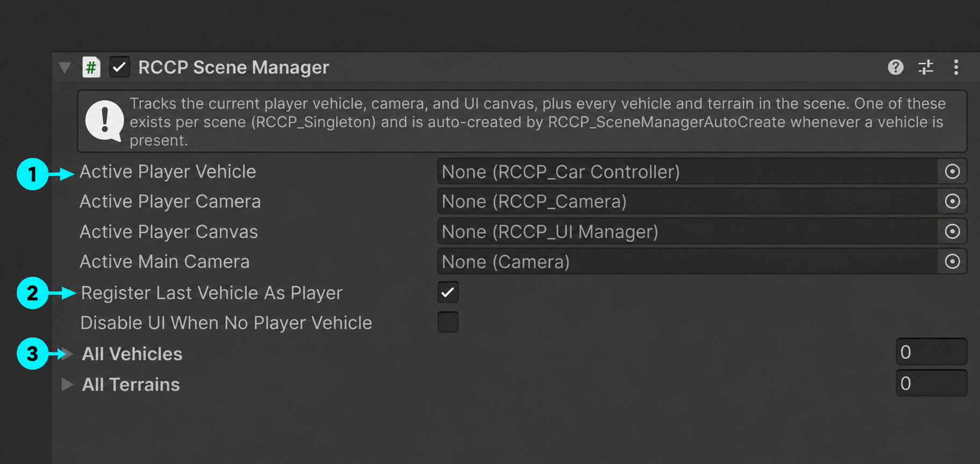Open the component presets slider icon
The width and height of the screenshot is (980, 464).
click(x=926, y=67)
